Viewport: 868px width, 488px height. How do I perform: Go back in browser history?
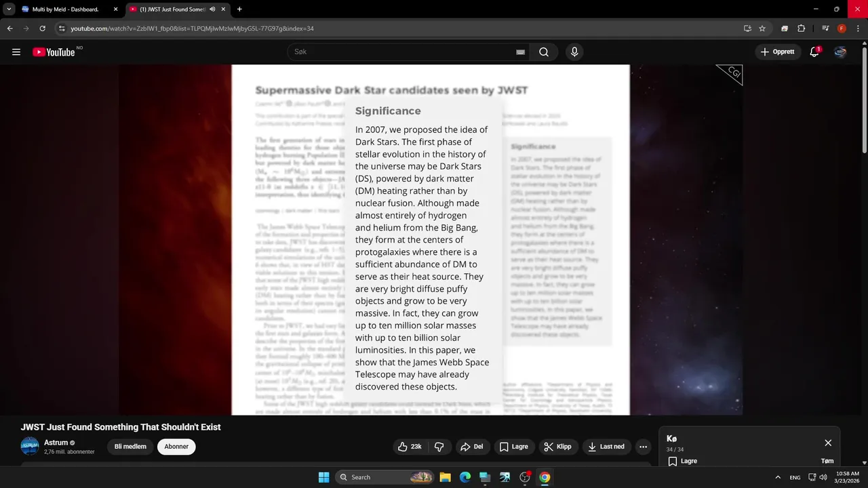click(x=10, y=28)
